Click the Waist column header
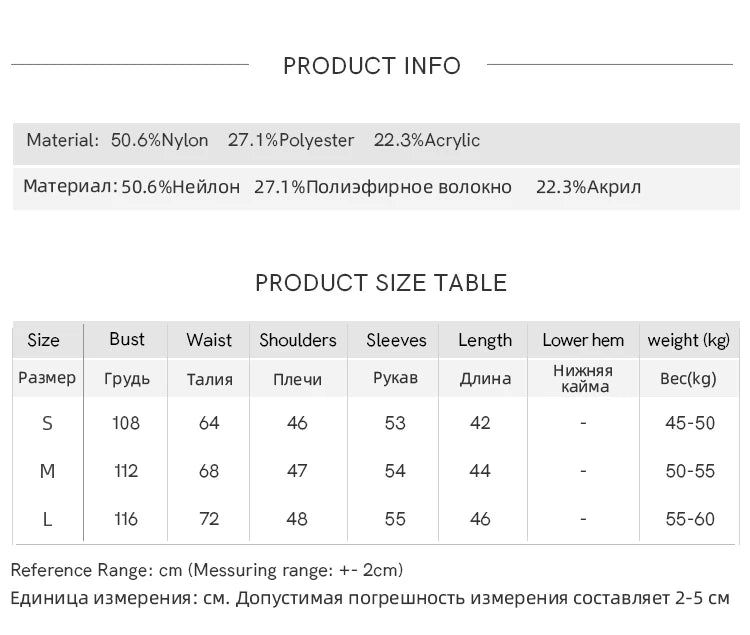 pos(209,340)
